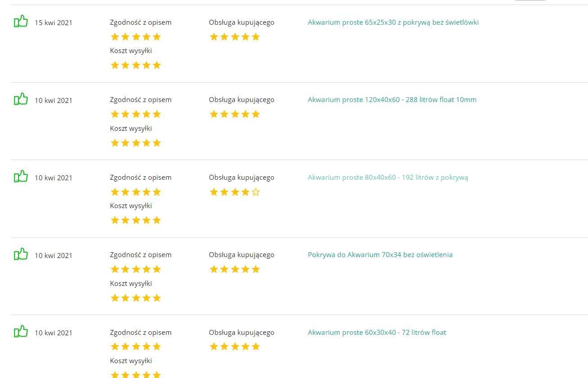Click thumbs-up icon beside 60x30x40 aquarium review
The height and width of the screenshot is (378, 588).
21,331
